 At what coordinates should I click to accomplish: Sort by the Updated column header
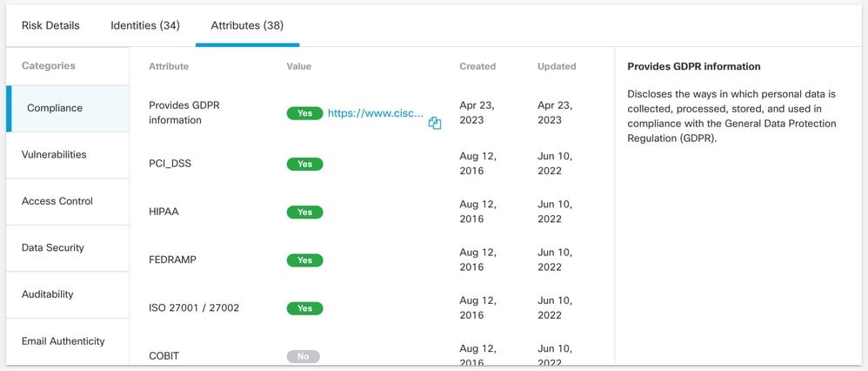557,66
